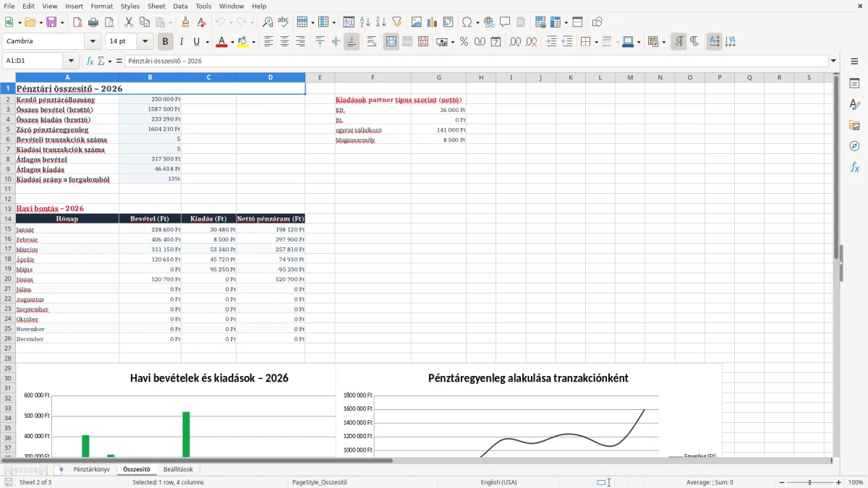Click Sort Ascending icon
The height and width of the screenshot is (488, 868).
pyautogui.click(x=365, y=22)
